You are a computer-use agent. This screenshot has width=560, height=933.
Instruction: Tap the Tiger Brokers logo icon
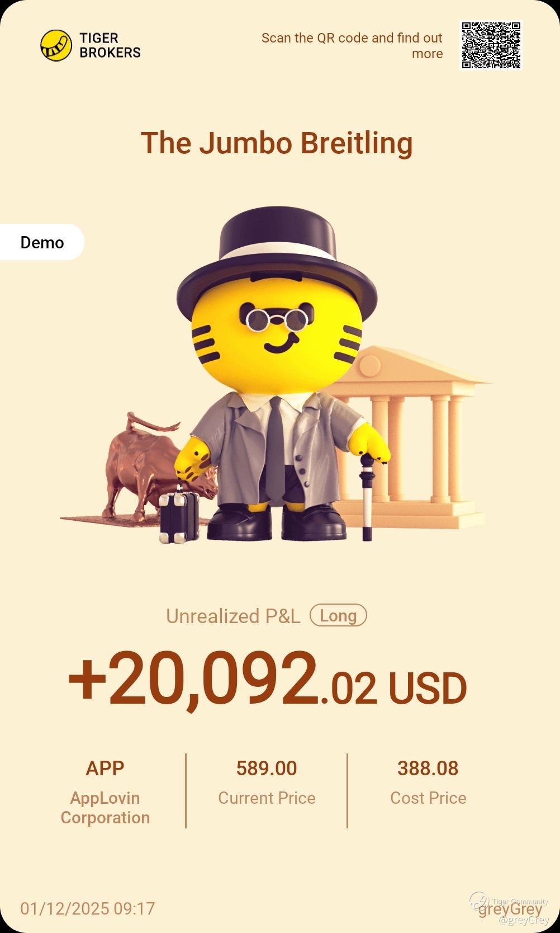56,45
